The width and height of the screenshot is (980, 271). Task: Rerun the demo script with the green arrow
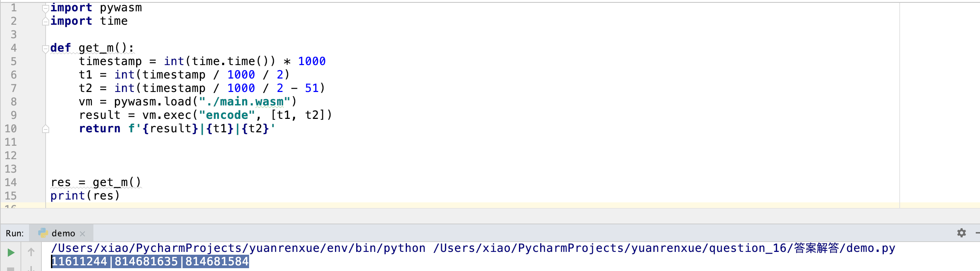point(11,252)
